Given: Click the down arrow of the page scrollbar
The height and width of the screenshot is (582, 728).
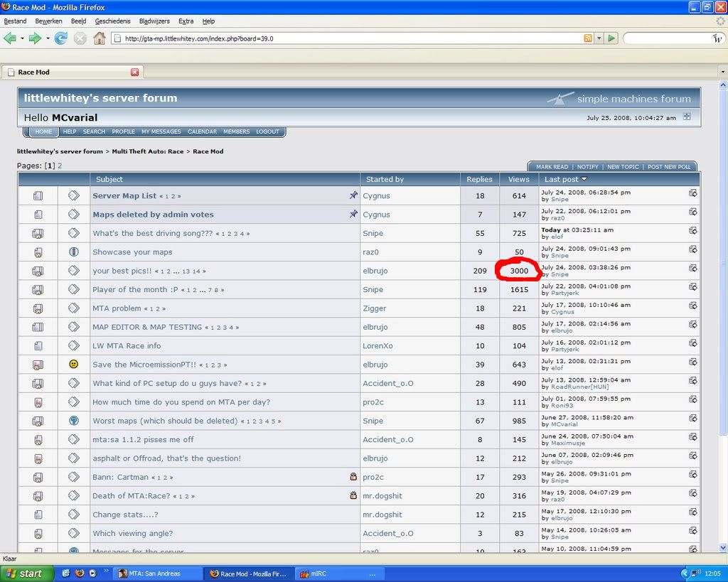Looking at the screenshot, I should (x=723, y=548).
